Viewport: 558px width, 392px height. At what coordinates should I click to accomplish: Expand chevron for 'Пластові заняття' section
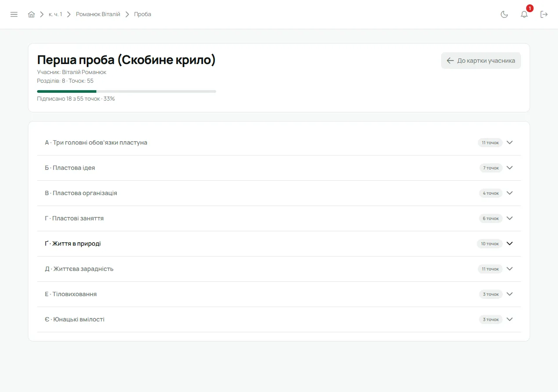point(510,218)
